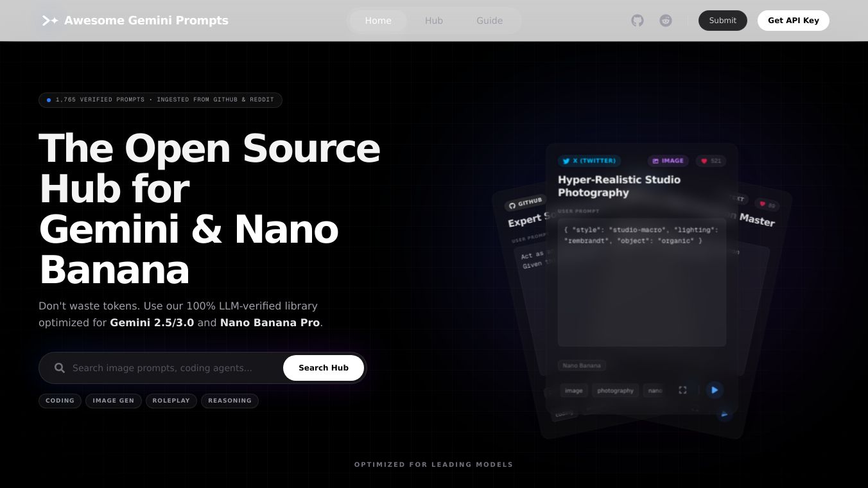Open the Guide tab

pos(489,21)
